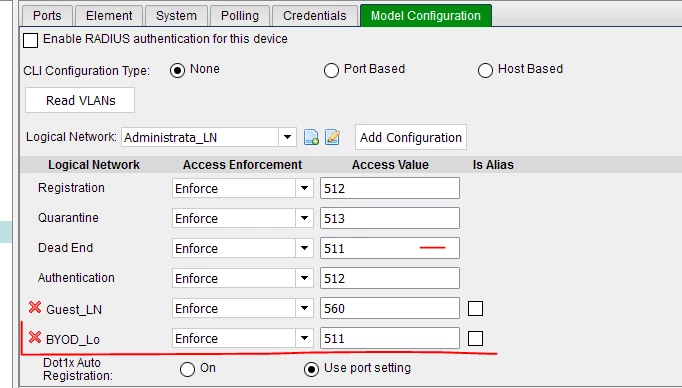Switch to the Ports tab

click(47, 16)
